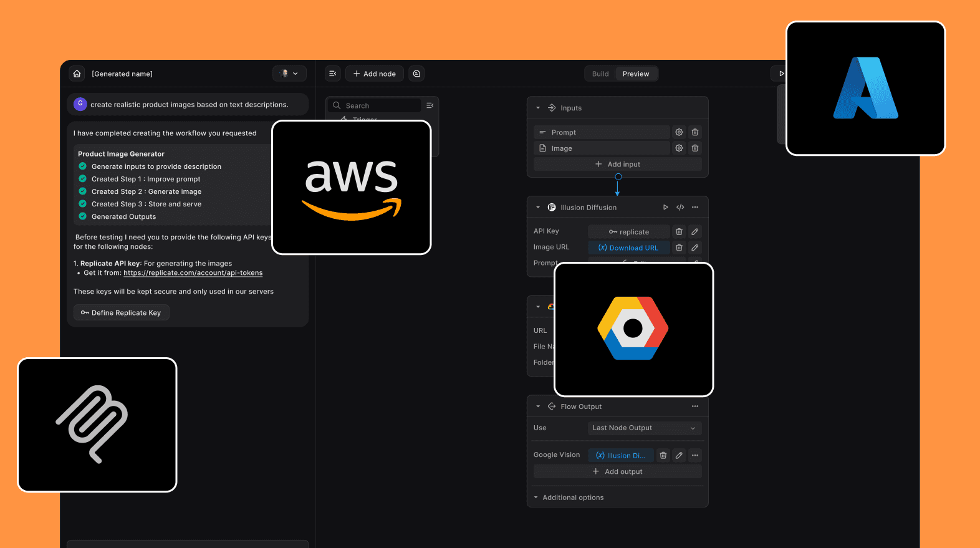This screenshot has height=548, width=980.
Task: Open more options for Google Vision output
Action: 695,455
